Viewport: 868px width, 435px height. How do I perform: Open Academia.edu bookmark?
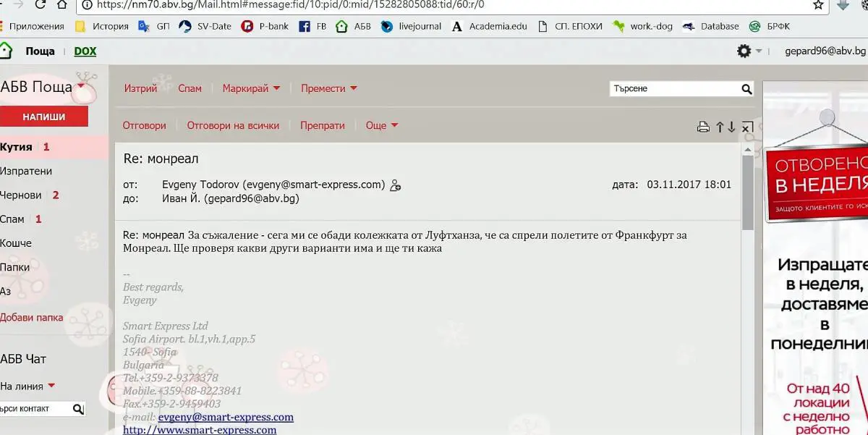click(489, 26)
